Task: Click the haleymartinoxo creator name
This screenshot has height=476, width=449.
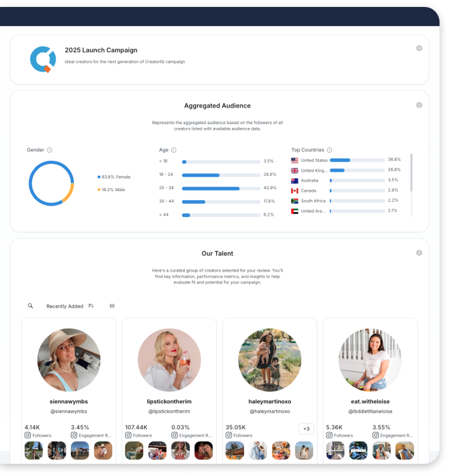Action: point(269,401)
